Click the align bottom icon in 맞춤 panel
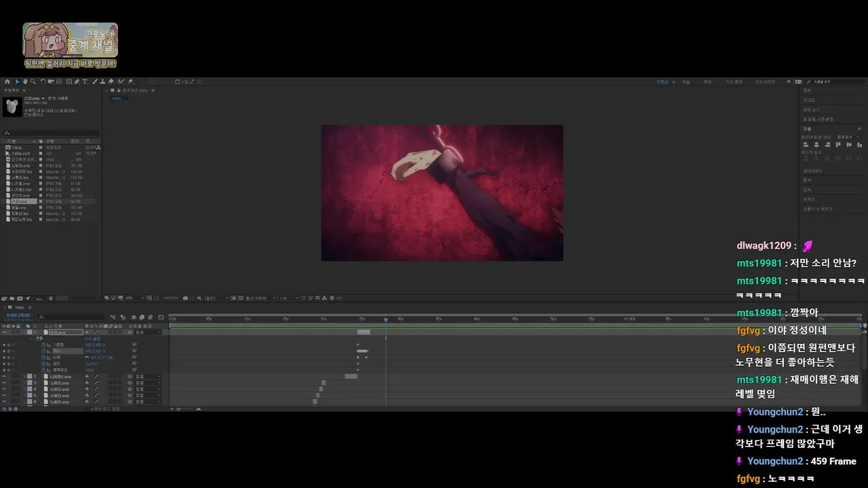This screenshot has width=868, height=488. point(860,144)
